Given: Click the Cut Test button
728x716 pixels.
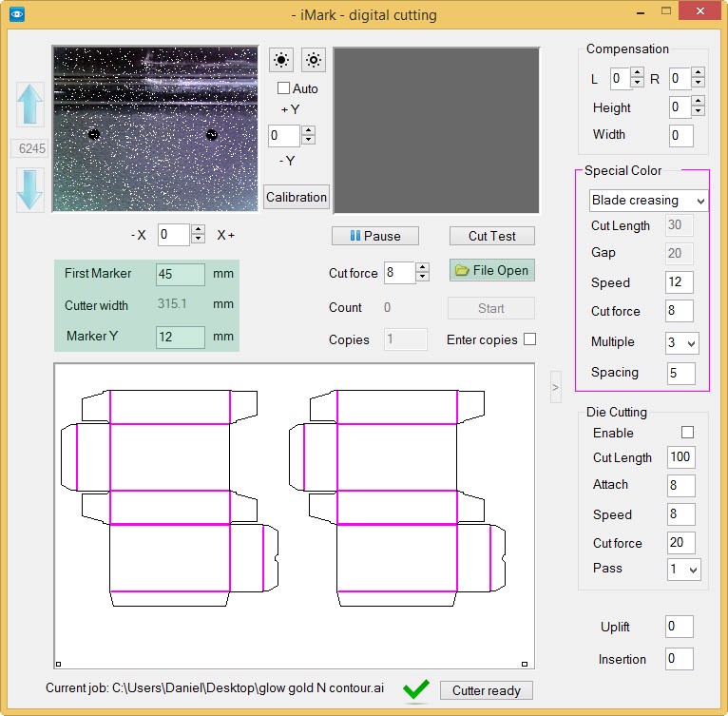Looking at the screenshot, I should pos(492,236).
